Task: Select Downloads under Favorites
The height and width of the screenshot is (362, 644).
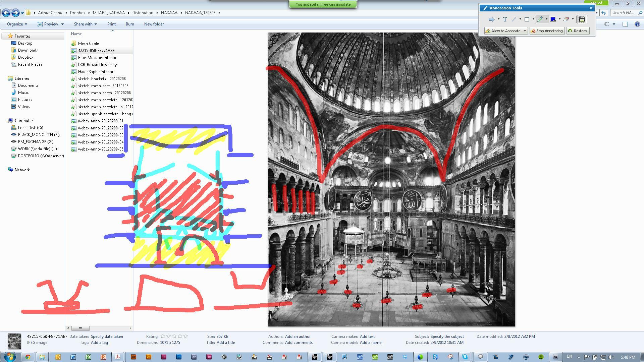Action: pyautogui.click(x=28, y=50)
